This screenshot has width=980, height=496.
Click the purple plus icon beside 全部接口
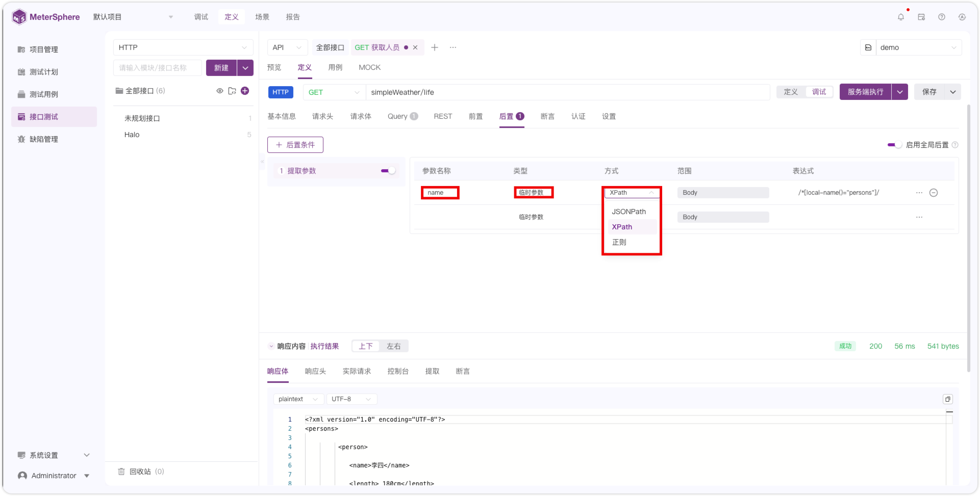pos(245,91)
